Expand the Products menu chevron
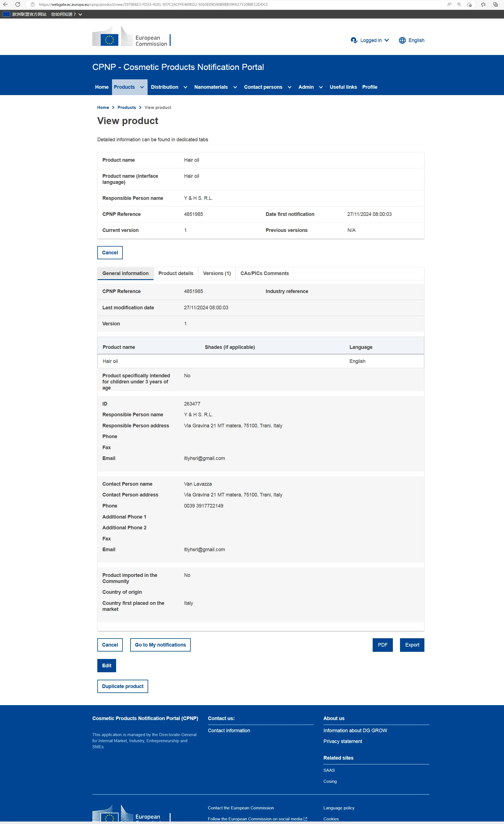504x824 pixels. point(142,87)
